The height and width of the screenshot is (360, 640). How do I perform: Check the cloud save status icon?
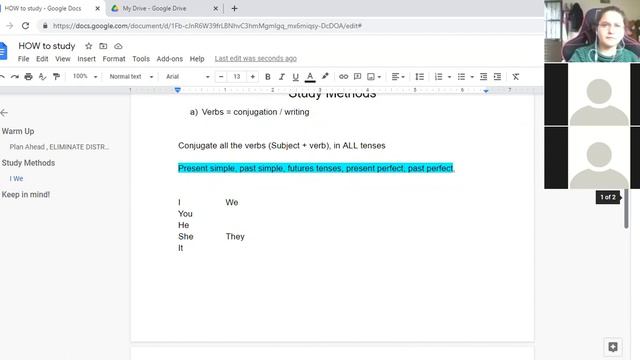(118, 46)
